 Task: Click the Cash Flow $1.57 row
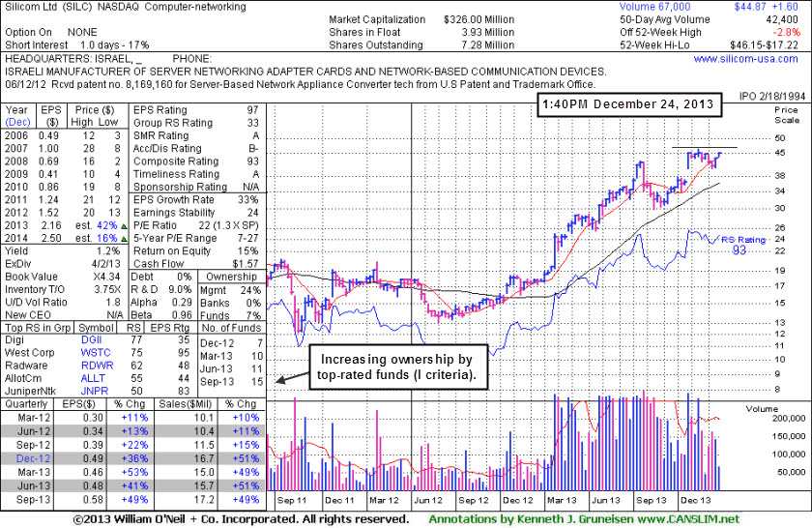pyautogui.click(x=195, y=264)
